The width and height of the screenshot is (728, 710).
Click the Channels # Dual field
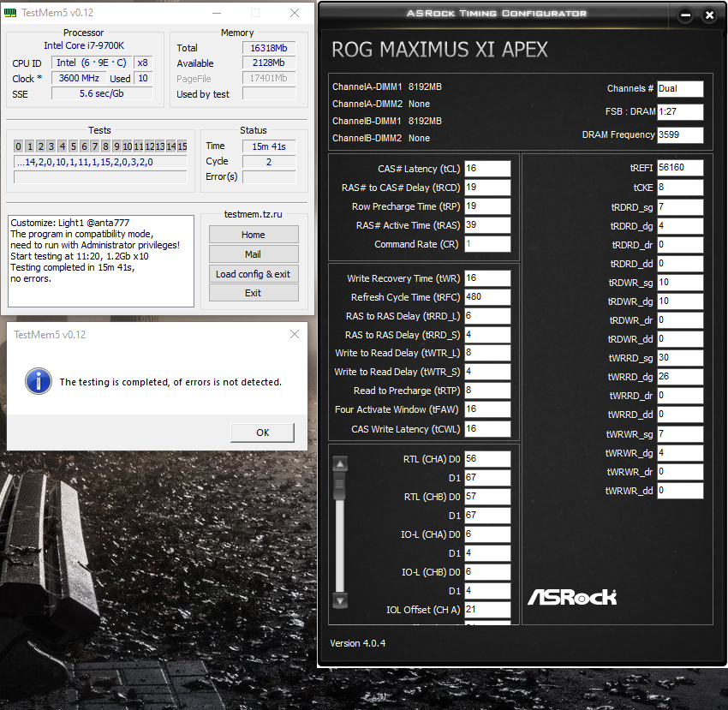click(x=680, y=89)
